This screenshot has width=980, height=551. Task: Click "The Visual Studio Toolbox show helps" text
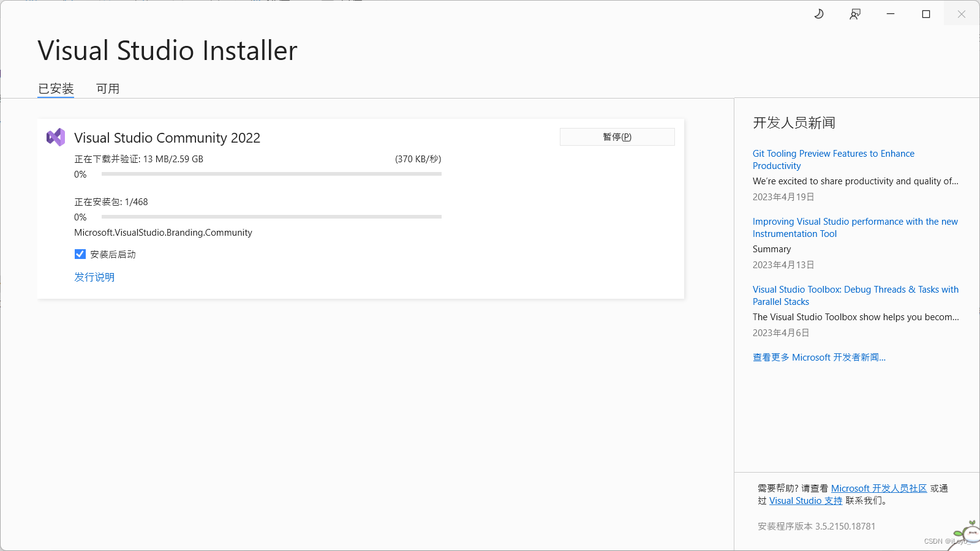coord(856,317)
